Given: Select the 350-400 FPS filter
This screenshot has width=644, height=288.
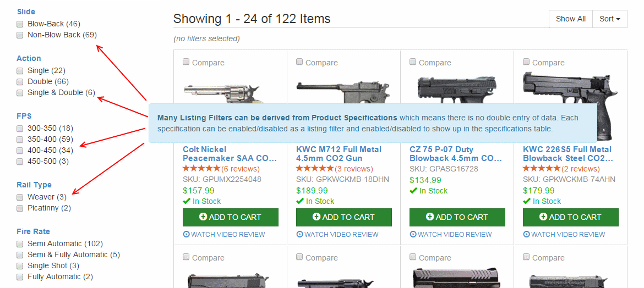Looking at the screenshot, I should (x=20, y=140).
